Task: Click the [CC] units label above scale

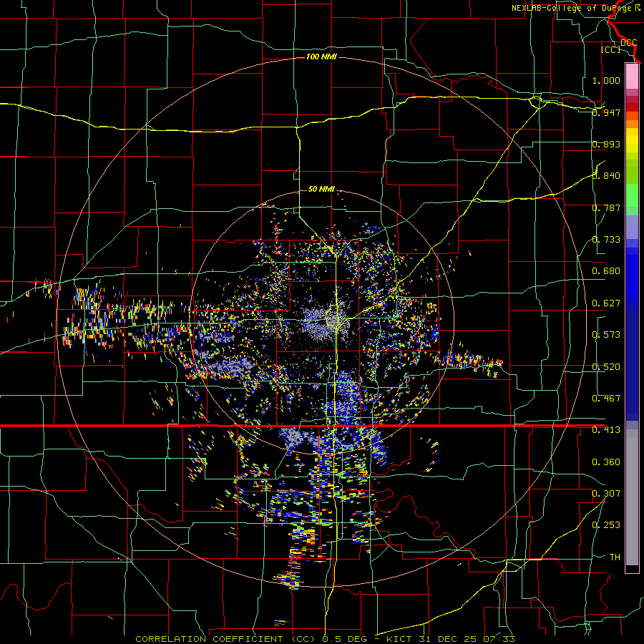Action: tap(611, 49)
